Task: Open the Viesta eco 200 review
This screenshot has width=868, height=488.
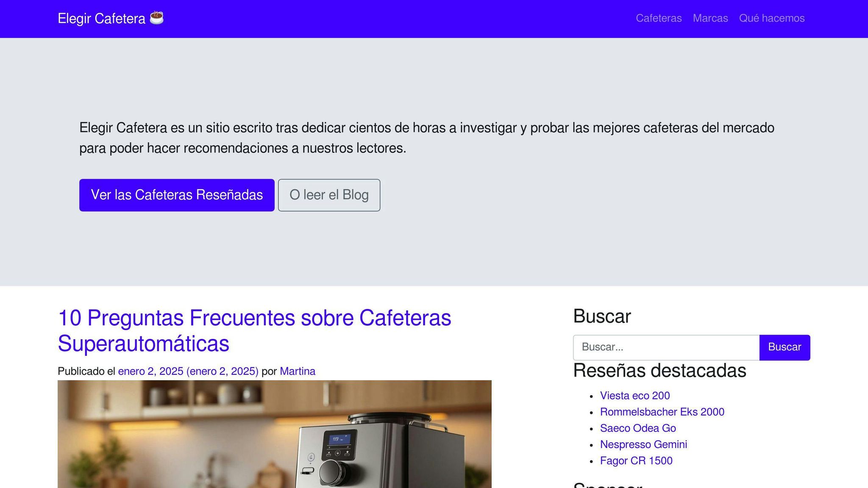Action: coord(634,396)
